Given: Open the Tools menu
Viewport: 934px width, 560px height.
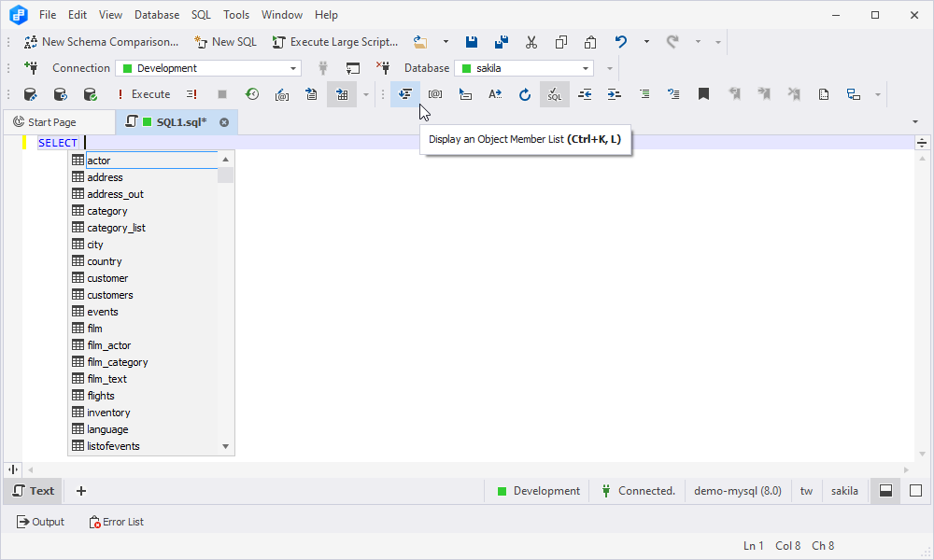Looking at the screenshot, I should pos(236,15).
